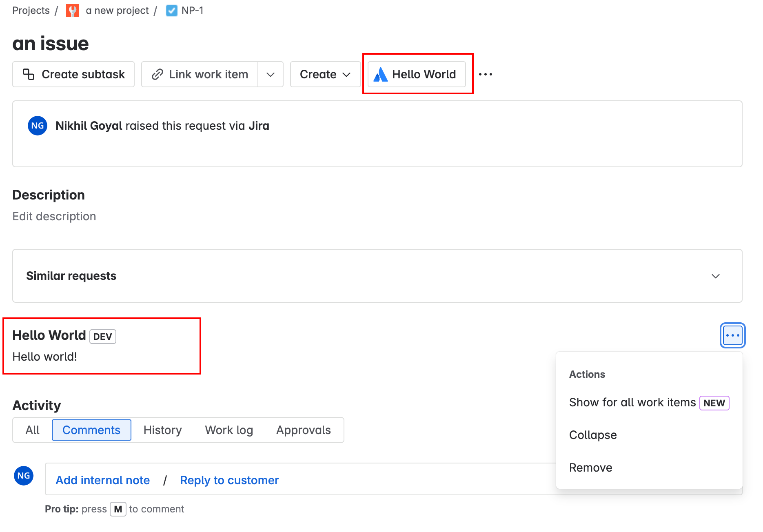
Task: Choose Collapse from the Actions menu
Action: tap(593, 435)
